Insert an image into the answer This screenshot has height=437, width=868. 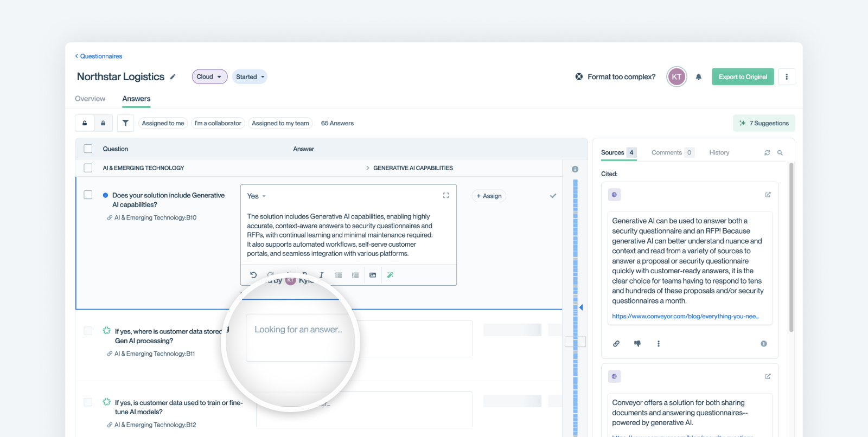tap(373, 275)
